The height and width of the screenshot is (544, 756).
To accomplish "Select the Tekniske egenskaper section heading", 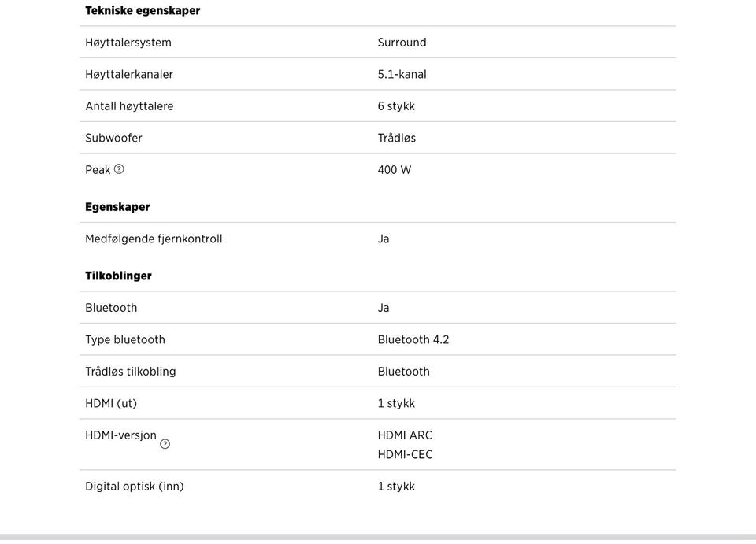I will pos(143,10).
